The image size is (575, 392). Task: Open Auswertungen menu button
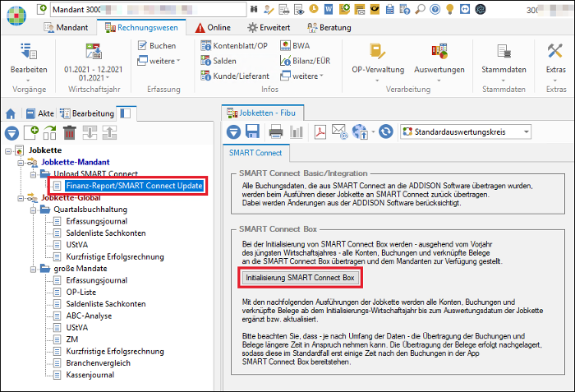(x=439, y=62)
